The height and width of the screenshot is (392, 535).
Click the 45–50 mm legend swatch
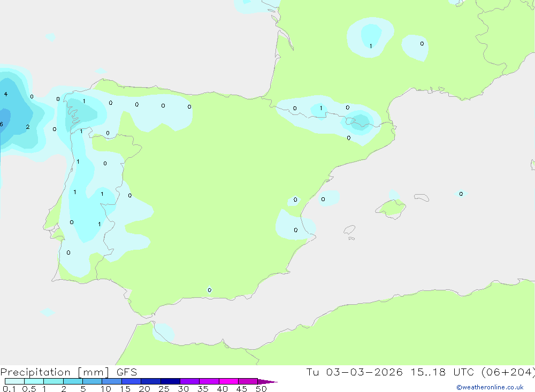point(248,381)
